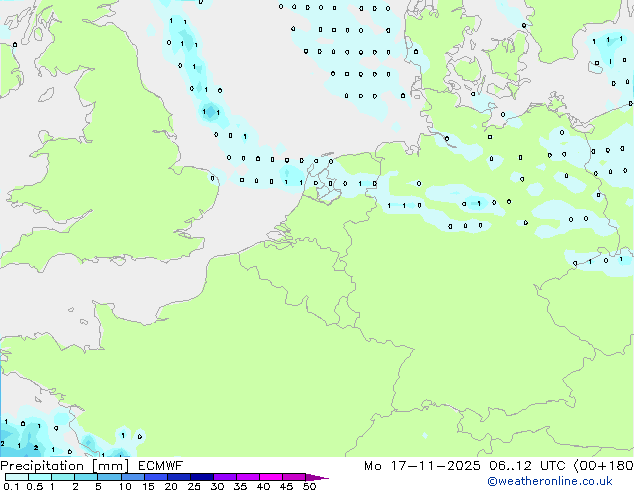Image resolution: width=634 pixels, height=490 pixels.
Task: Select the 0.5–1 mm legend color box
Action: pos(40,477)
